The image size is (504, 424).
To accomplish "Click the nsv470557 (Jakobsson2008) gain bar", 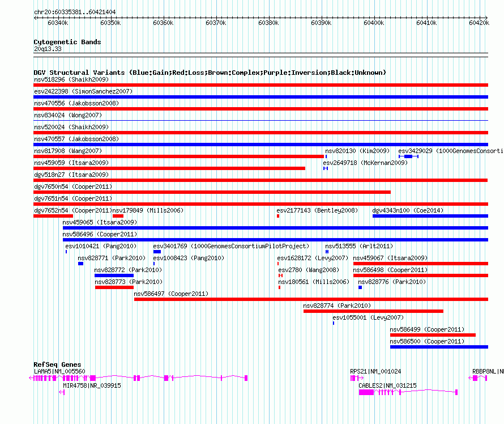I will pos(260,145).
